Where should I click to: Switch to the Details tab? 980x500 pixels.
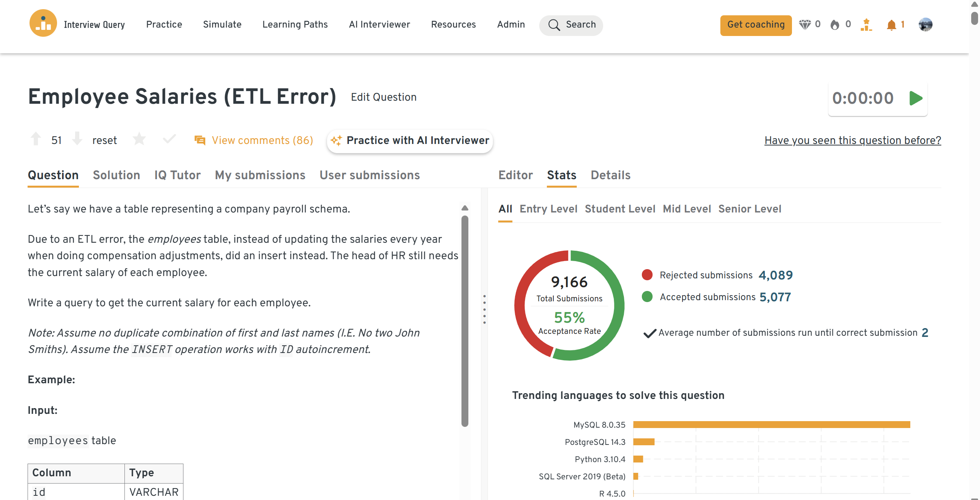click(610, 175)
